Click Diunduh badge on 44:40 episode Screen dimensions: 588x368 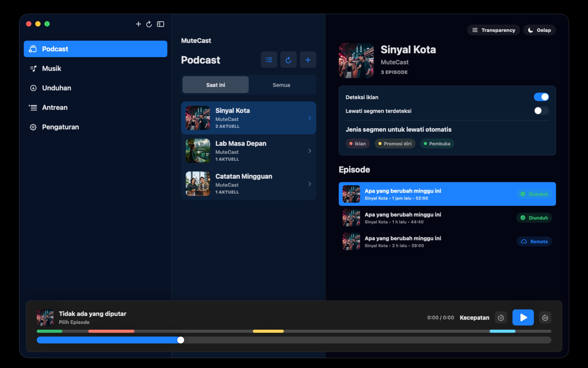click(x=534, y=218)
